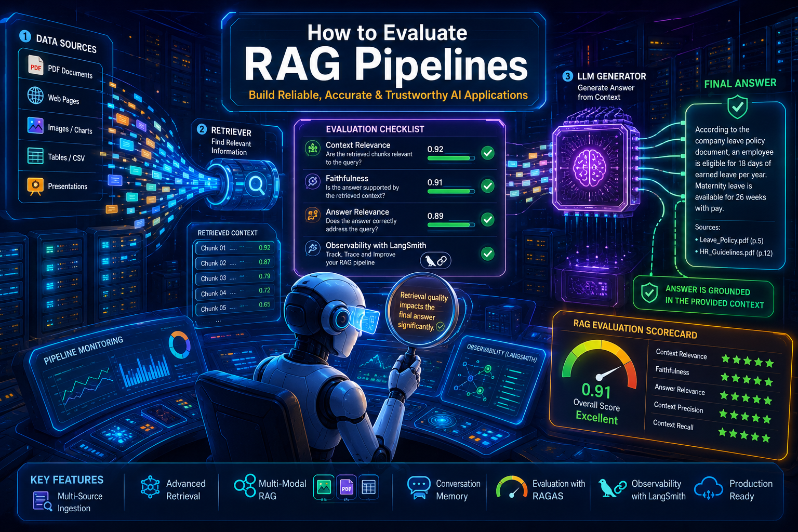Click the Context Relevance 0.92 progress bar
Viewport: 798px width, 532px height.
click(x=451, y=158)
